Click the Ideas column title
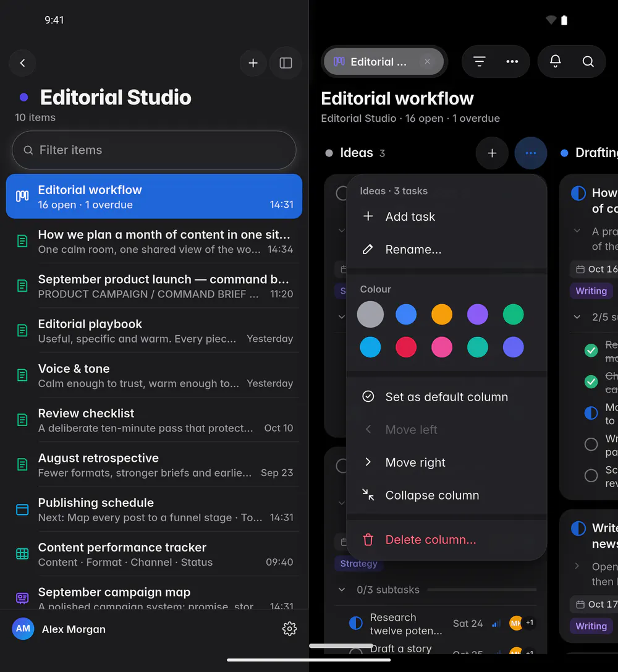This screenshot has width=618, height=672. point(357,153)
